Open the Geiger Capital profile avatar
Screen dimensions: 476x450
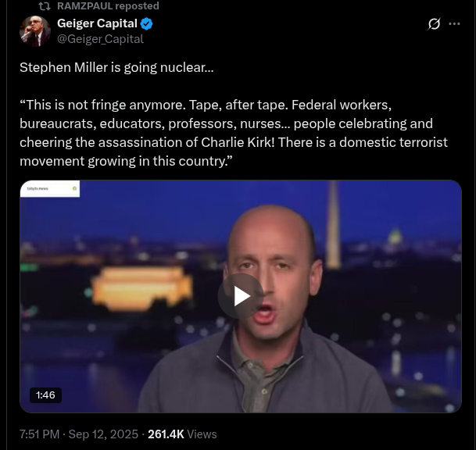click(35, 31)
